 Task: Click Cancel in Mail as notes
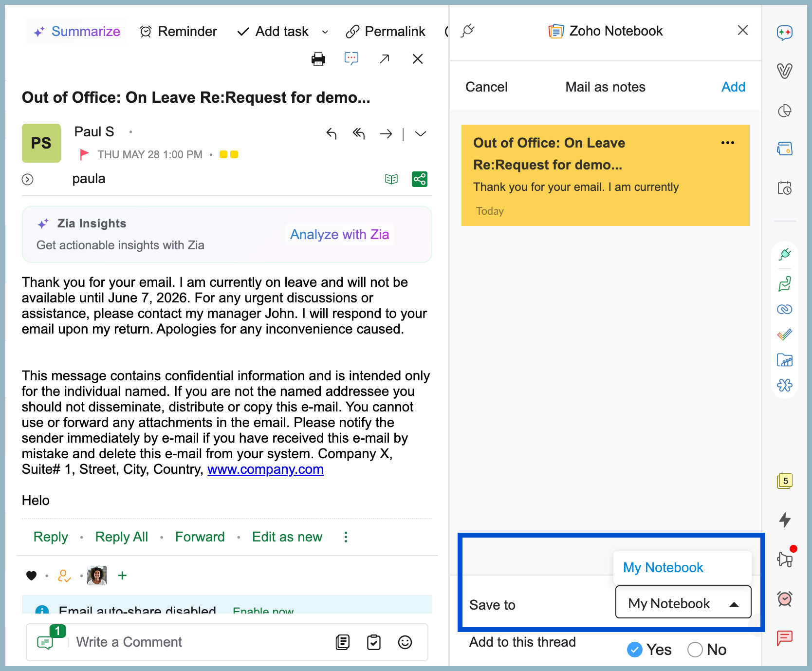486,87
